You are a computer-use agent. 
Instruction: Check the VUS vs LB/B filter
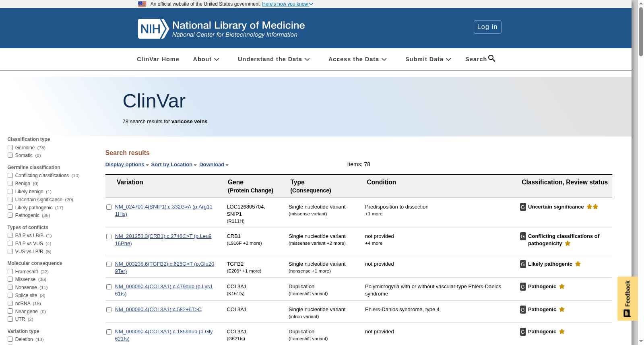point(10,252)
